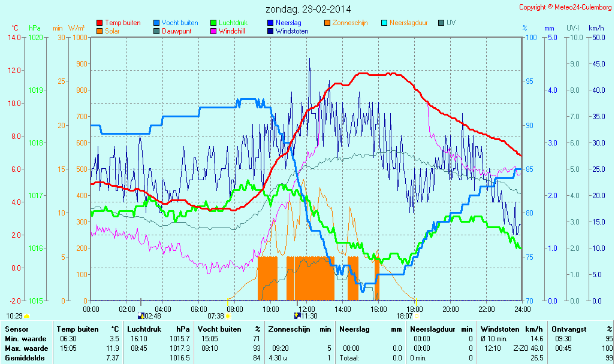Click the orange Solar legend square
This screenshot has height=364, width=615.
click(100, 31)
